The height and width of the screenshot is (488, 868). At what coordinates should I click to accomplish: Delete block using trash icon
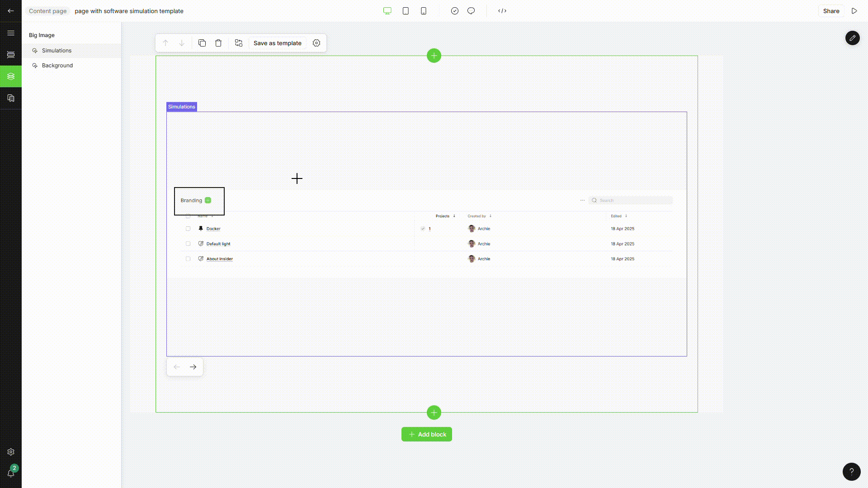(x=218, y=43)
